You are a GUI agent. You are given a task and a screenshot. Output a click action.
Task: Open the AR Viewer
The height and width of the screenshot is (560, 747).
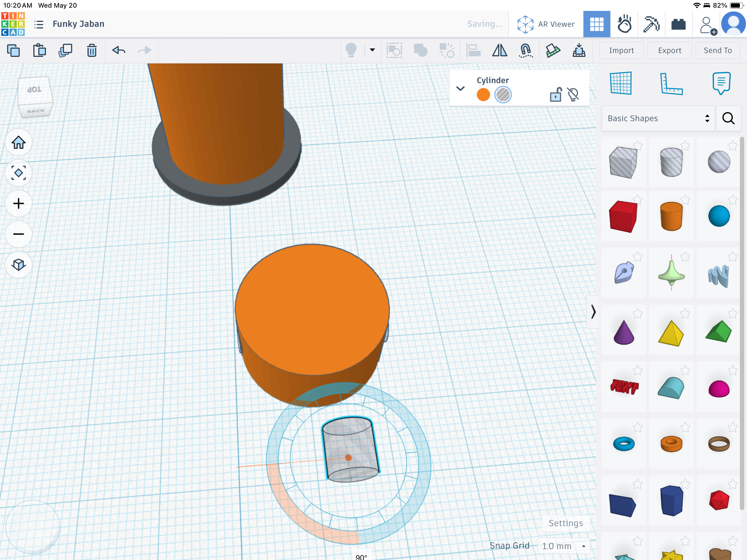[546, 24]
